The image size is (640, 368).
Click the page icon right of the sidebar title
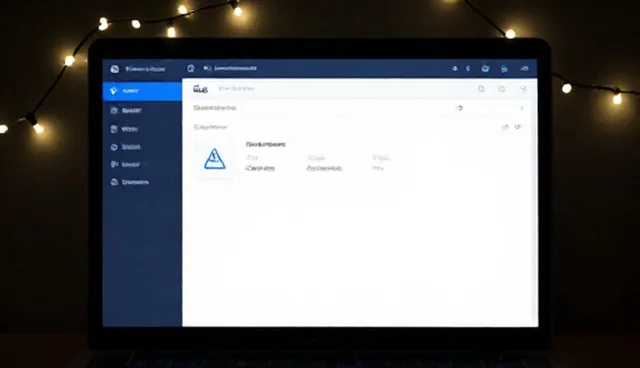click(191, 68)
